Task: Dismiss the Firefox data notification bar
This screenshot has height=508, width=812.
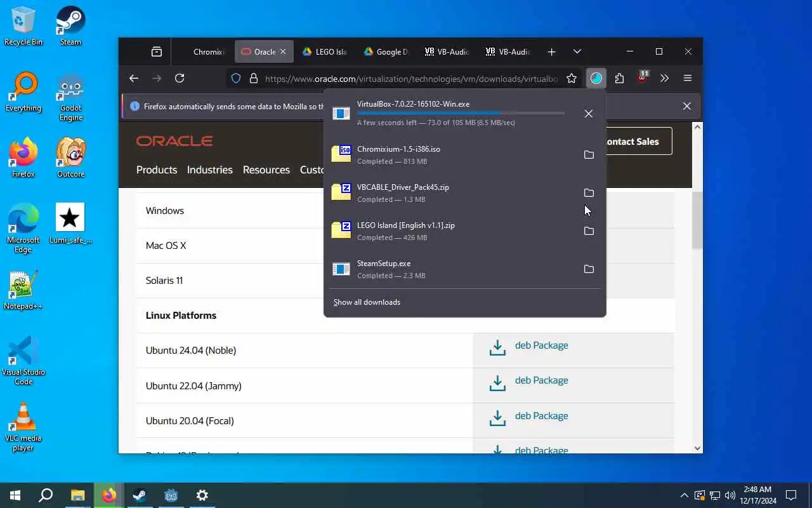Action: point(686,106)
